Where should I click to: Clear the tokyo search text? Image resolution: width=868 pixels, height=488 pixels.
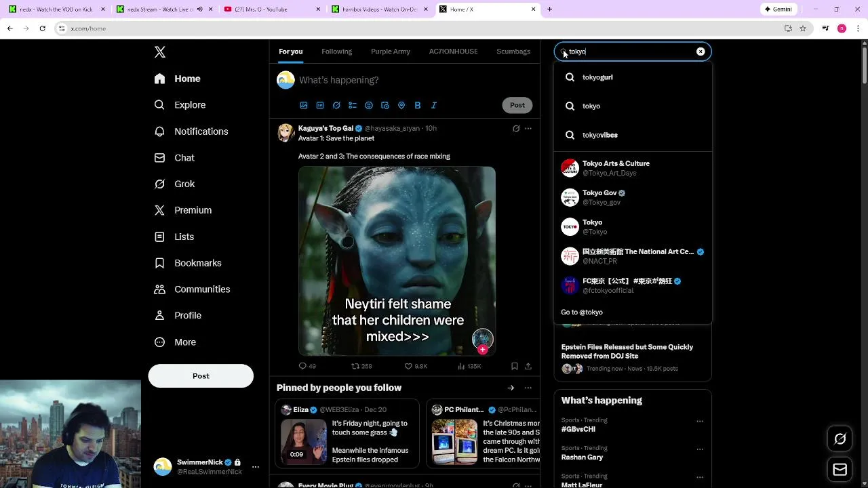point(701,52)
